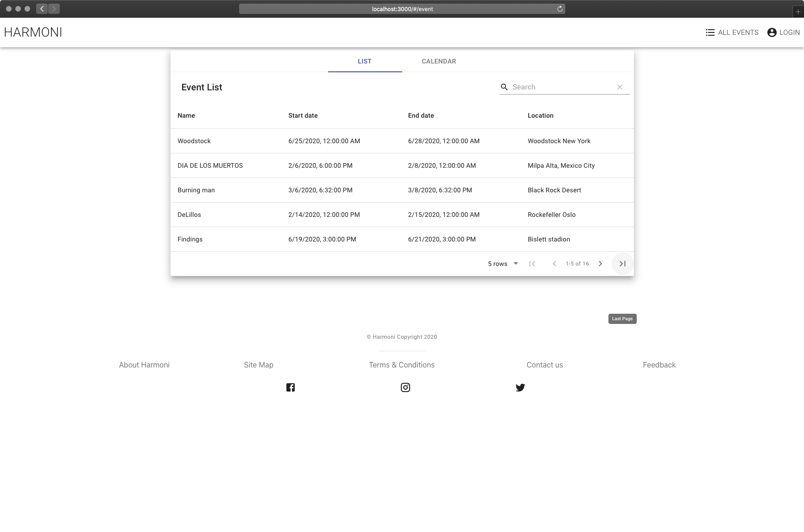Image resolution: width=804 pixels, height=532 pixels.
Task: Click the Harmoni logo title
Action: (33, 32)
